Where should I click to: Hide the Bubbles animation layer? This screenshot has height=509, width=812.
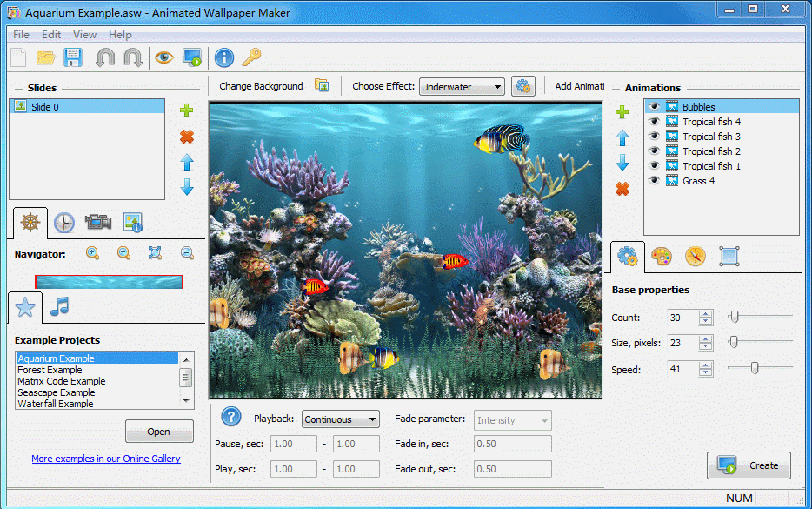point(654,107)
